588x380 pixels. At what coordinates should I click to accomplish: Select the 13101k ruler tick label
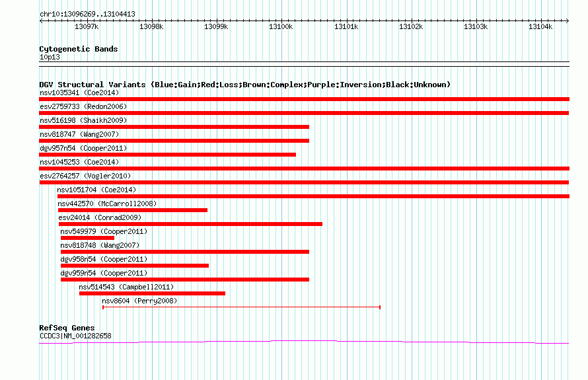point(346,26)
